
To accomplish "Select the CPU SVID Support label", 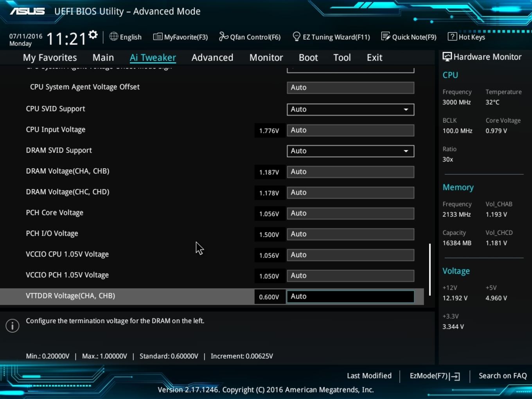I will (x=56, y=109).
